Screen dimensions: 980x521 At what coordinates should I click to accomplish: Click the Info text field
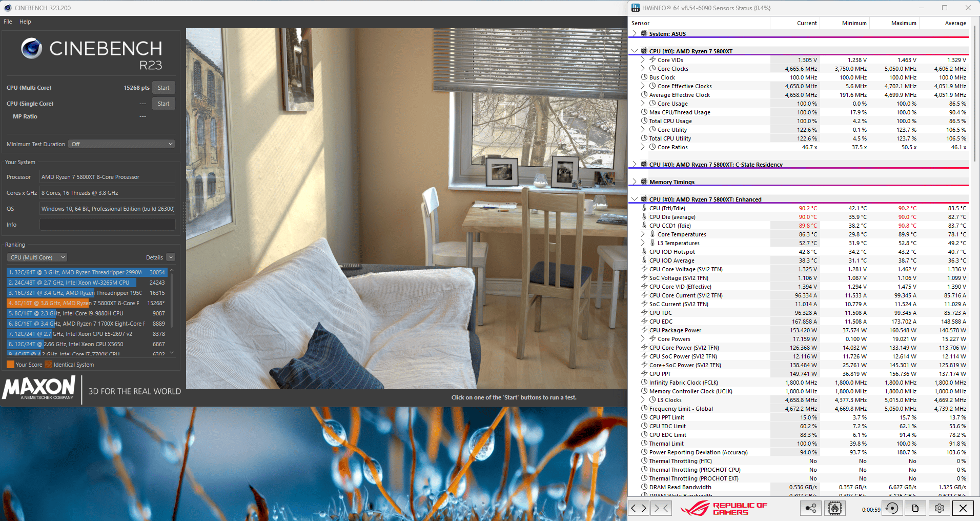click(108, 225)
